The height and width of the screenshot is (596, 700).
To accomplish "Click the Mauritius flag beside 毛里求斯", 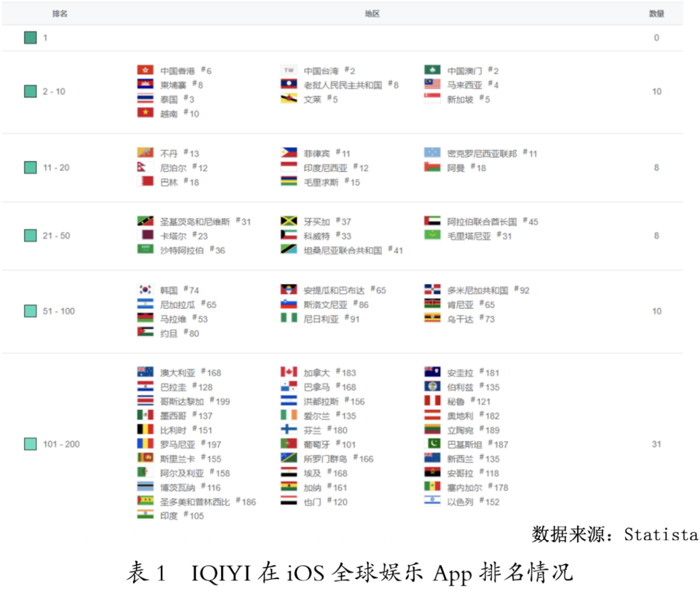I will coord(289,182).
